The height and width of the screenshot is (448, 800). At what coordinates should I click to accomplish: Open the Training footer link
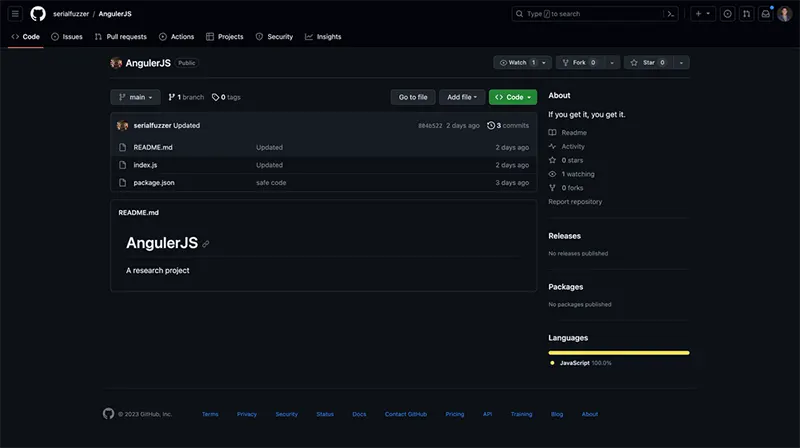[521, 414]
